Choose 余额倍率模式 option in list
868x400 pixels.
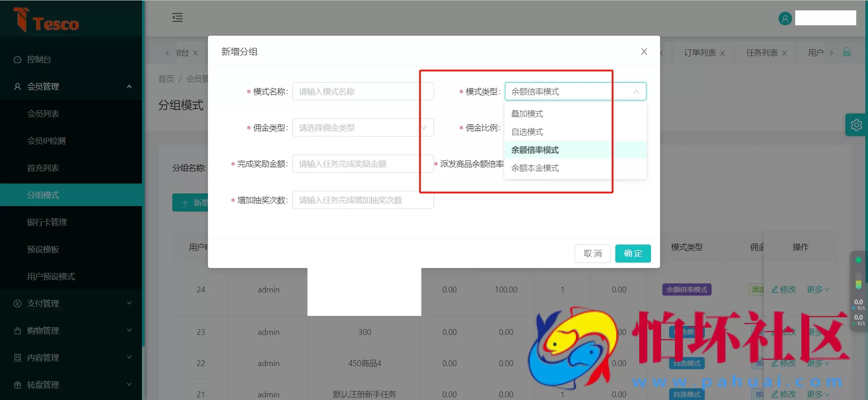pyautogui.click(x=576, y=150)
